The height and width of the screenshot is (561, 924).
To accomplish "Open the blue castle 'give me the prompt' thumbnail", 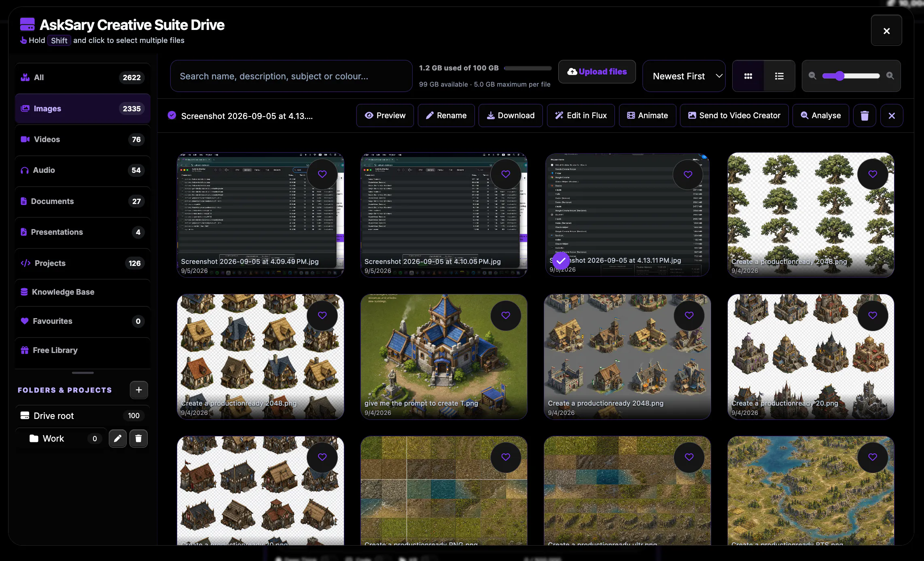I will click(x=444, y=357).
